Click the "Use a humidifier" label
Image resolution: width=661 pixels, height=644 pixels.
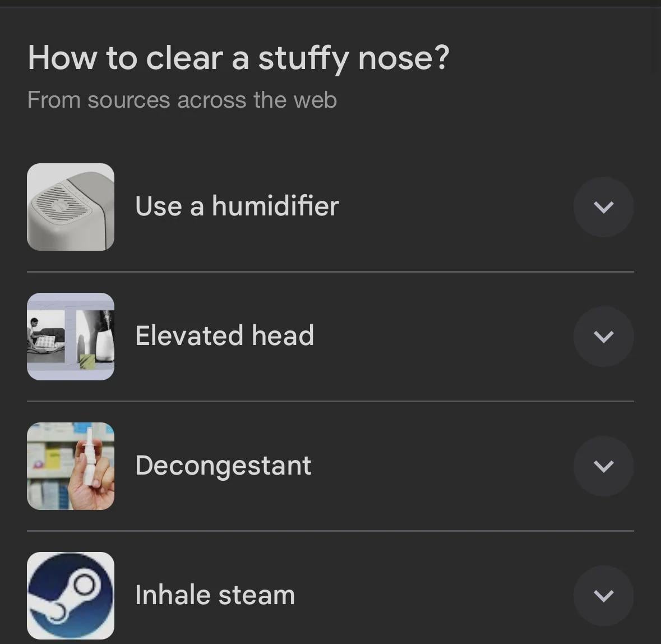point(237,206)
